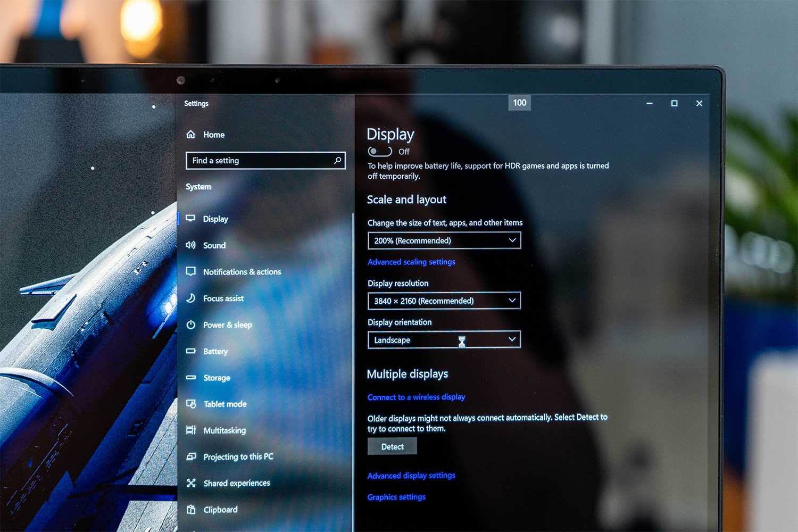
Task: Click the Multitasking icon
Action: coord(191,430)
